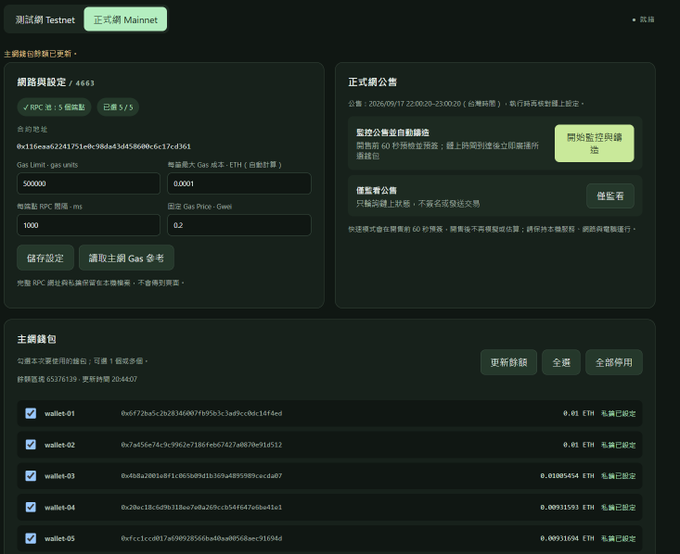The width and height of the screenshot is (680, 554).
Task: Click the status indicator at top right
Action: point(643,20)
